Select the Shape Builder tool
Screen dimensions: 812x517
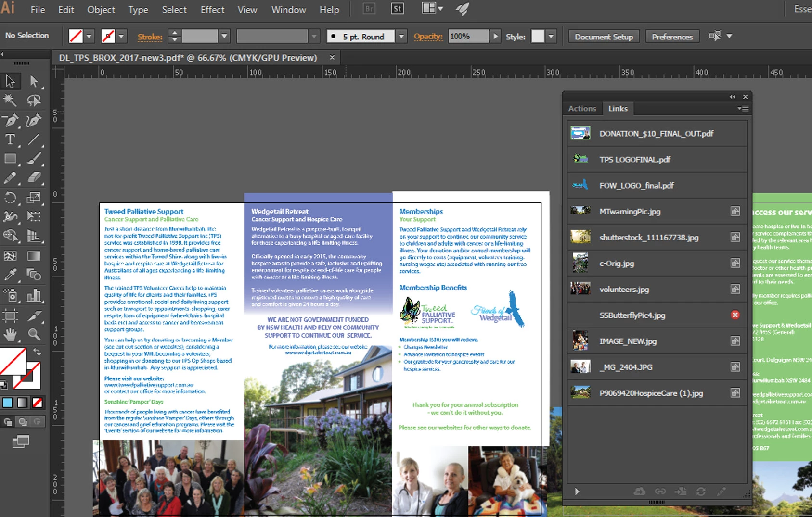click(10, 236)
